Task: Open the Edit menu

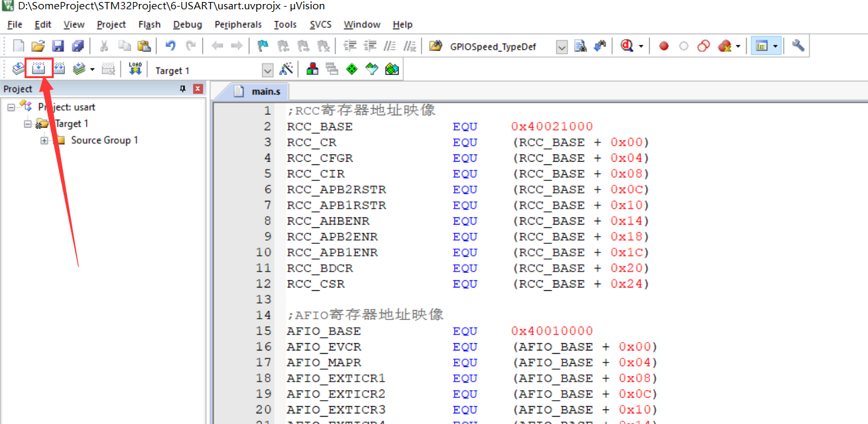Action: pos(43,25)
